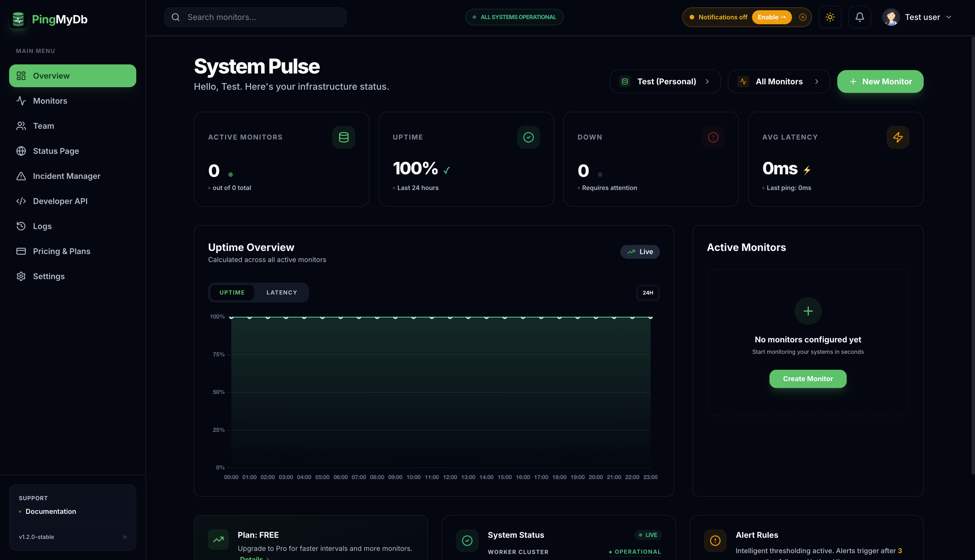The height and width of the screenshot is (560, 975).
Task: Select the Team section in the sidebar
Action: pyautogui.click(x=43, y=126)
